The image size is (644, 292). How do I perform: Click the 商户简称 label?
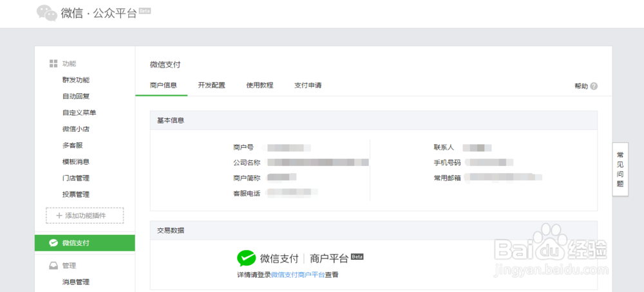click(x=247, y=178)
